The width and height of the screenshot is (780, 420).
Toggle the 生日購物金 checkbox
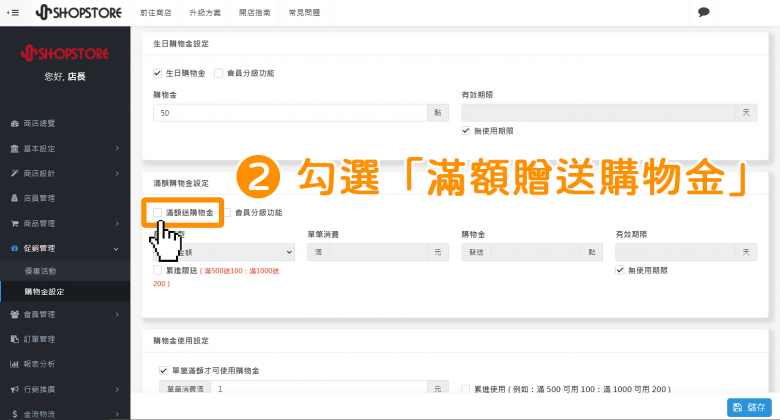point(158,73)
